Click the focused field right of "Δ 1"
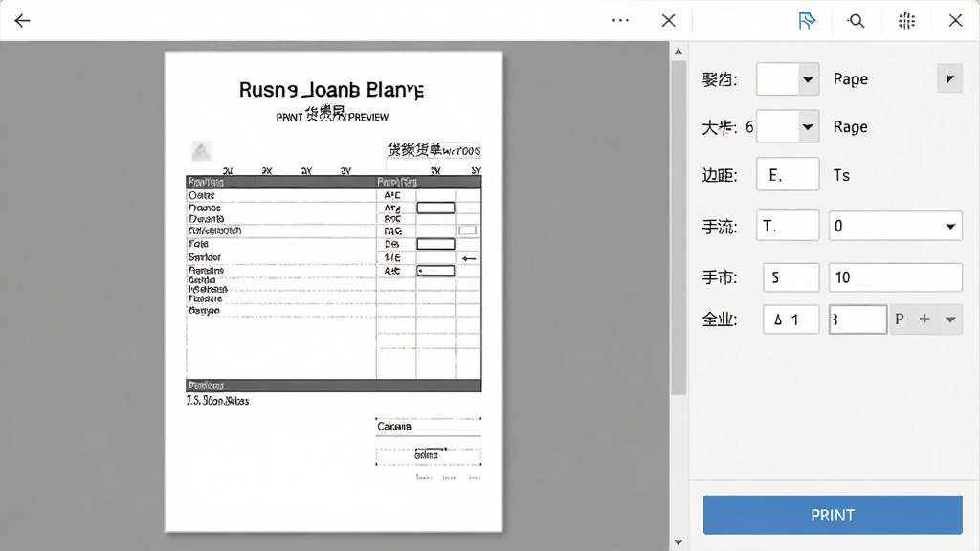Screen dimensions: 980x551 858,320
